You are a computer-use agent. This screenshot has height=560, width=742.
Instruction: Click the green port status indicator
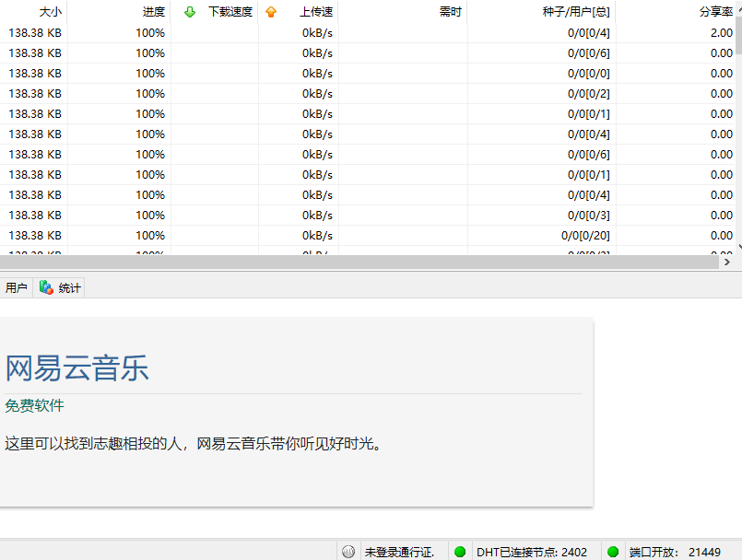[x=613, y=552]
